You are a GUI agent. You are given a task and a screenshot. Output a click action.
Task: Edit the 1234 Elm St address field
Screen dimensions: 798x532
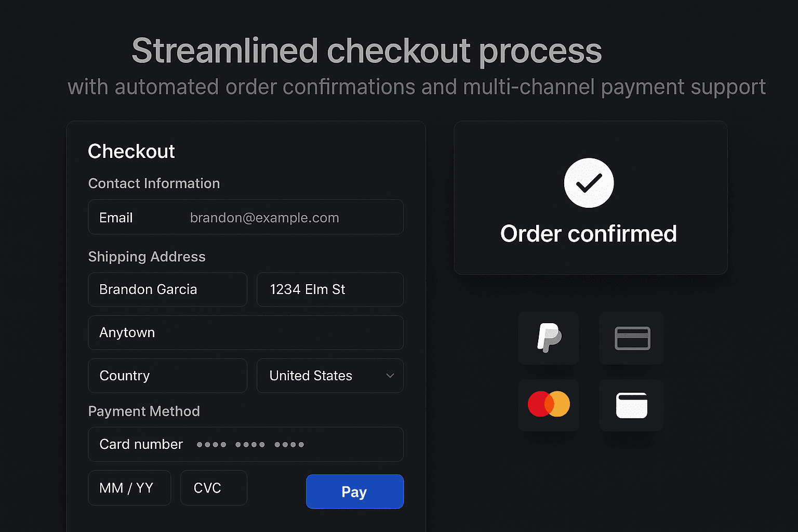pos(330,289)
